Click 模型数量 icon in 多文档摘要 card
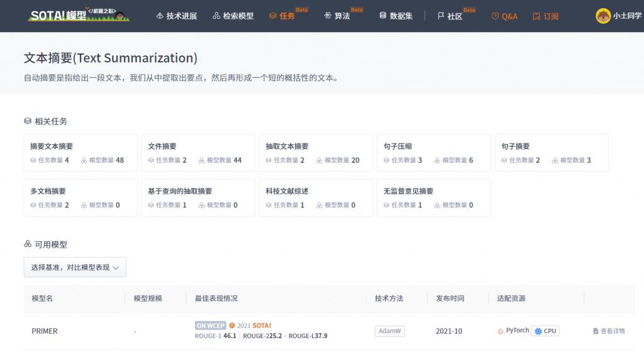The image size is (644, 352). coord(84,205)
